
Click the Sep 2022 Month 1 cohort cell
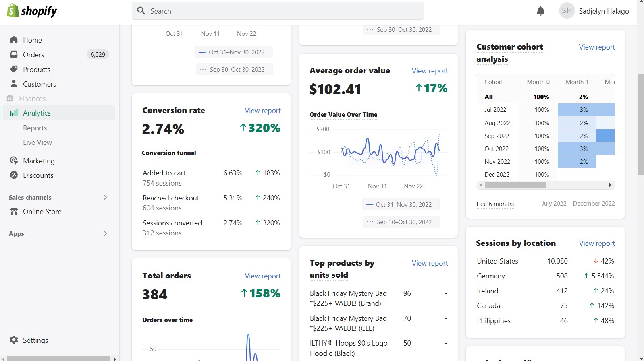click(x=577, y=136)
